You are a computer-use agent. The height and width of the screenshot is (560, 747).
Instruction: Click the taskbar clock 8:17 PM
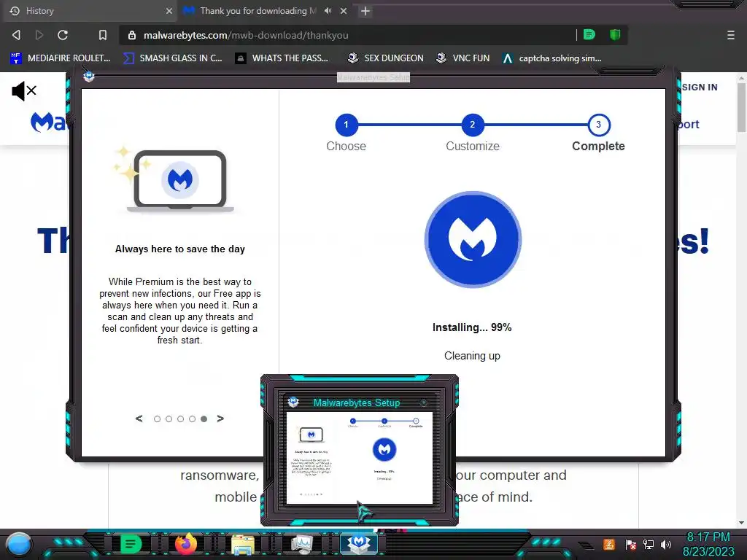(708, 537)
